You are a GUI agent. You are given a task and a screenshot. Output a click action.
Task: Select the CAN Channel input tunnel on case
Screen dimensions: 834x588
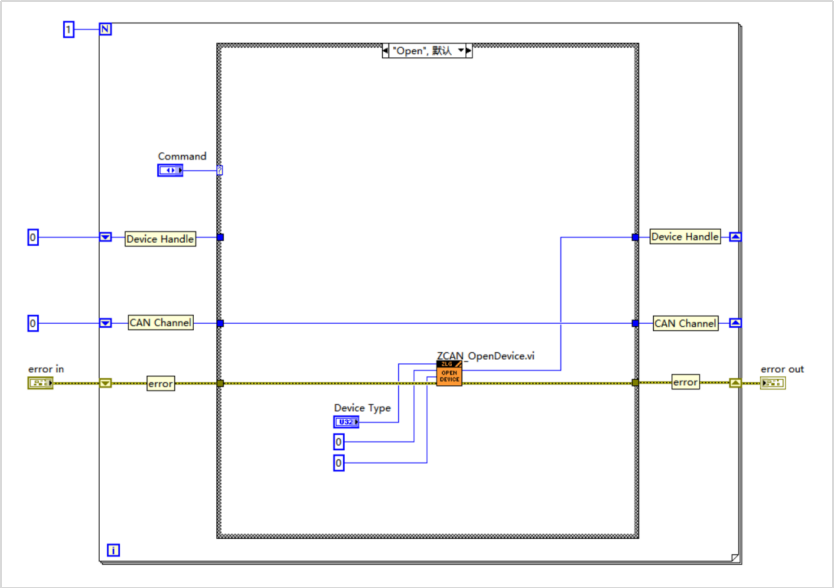[220, 323]
